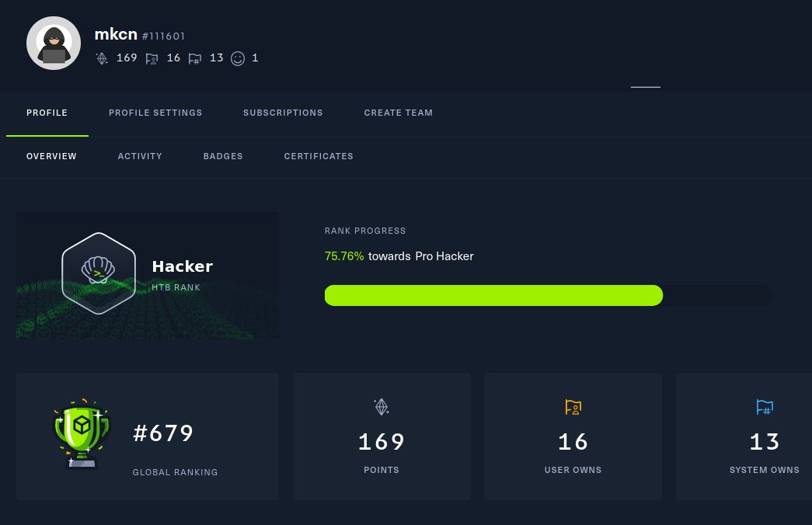Screen dimensions: 812x525
Task: Click the respect smiley icon in the header
Action: pyautogui.click(x=238, y=58)
